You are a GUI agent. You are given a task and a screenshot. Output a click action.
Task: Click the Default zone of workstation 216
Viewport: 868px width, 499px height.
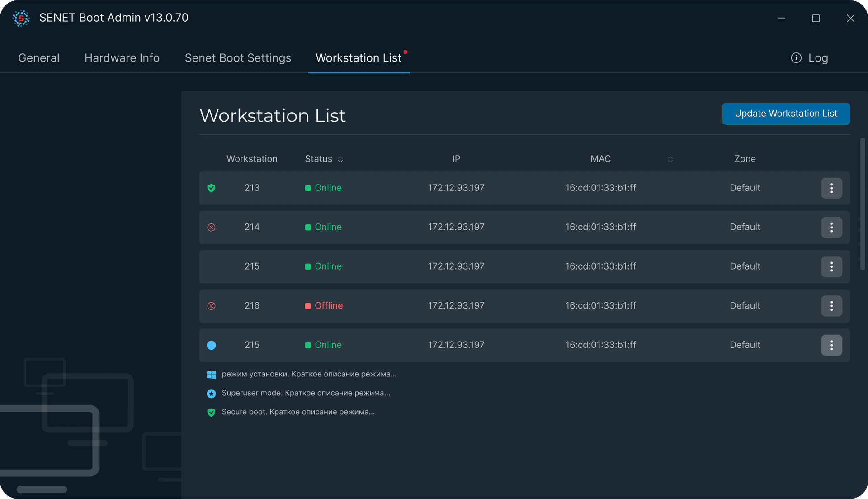[x=745, y=306]
